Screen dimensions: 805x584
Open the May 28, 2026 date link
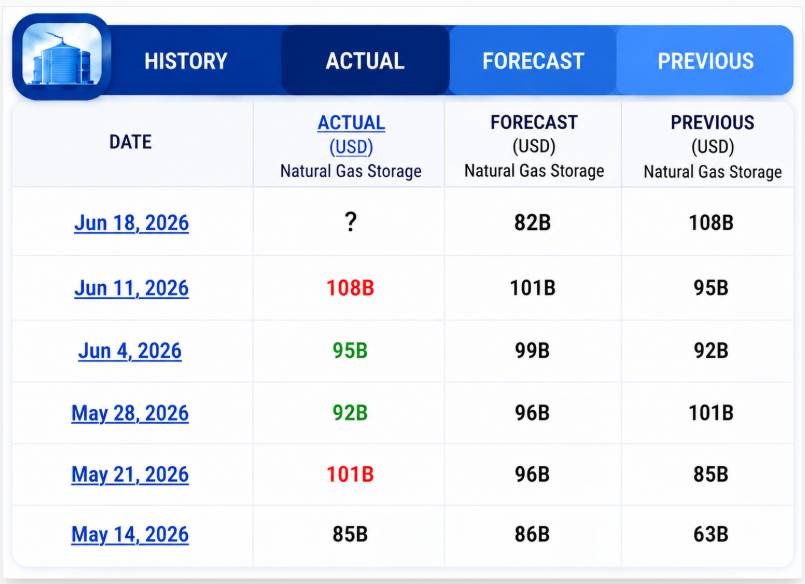[x=130, y=413]
